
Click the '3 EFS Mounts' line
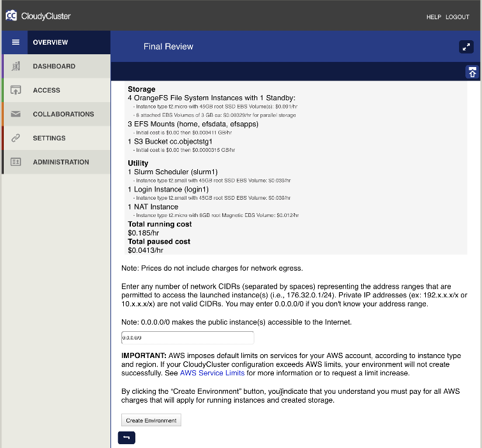(x=193, y=124)
